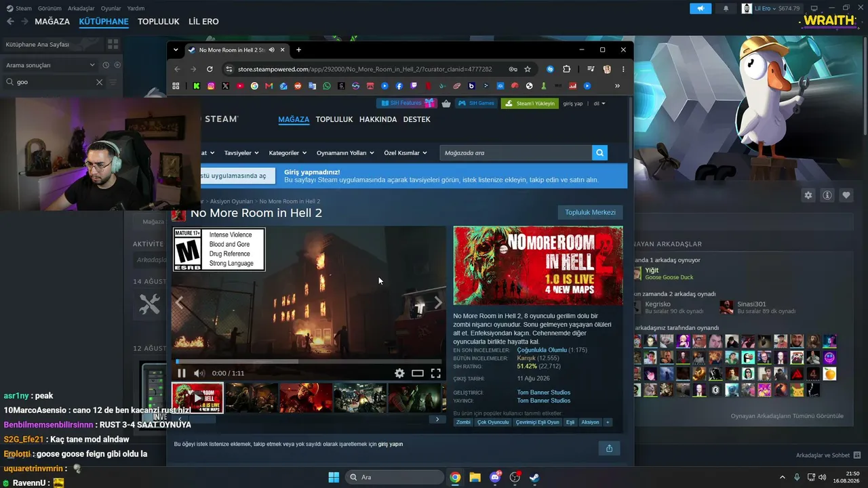This screenshot has width=868, height=488.
Task: Open the dil language dropdown
Action: coord(599,104)
